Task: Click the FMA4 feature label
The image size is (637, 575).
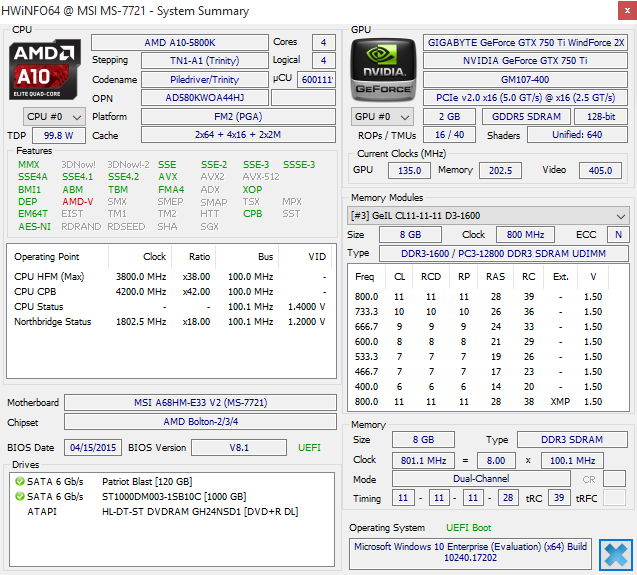Action: point(171,190)
